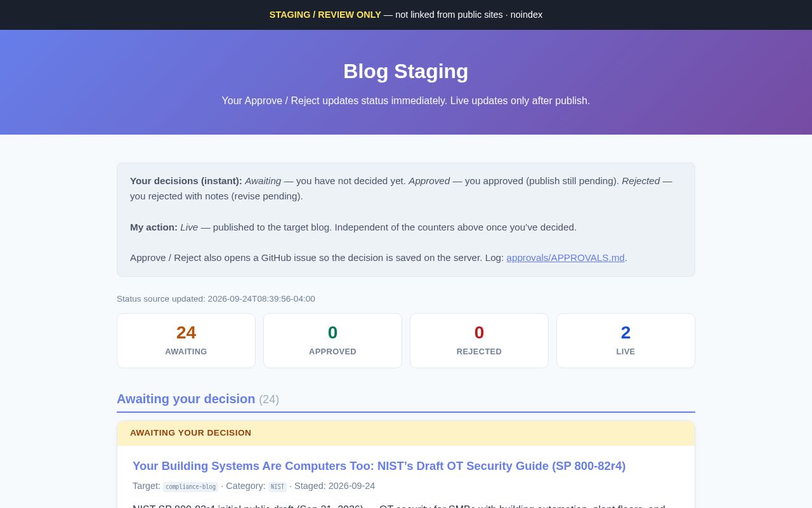Viewport: 812px width, 508px height.
Task: Click the yellow "AWAITING YOUR DECISION" card header
Action: (406, 433)
